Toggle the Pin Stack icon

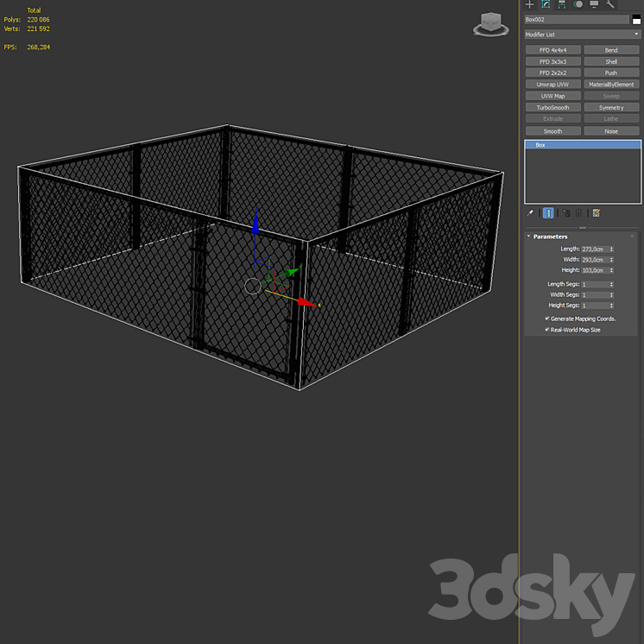(x=530, y=212)
